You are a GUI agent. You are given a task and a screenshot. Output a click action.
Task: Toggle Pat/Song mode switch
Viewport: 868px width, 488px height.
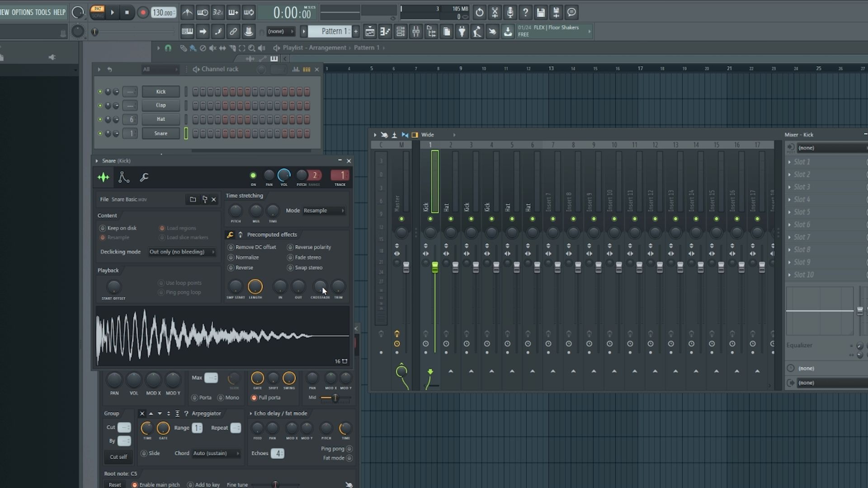tap(97, 12)
